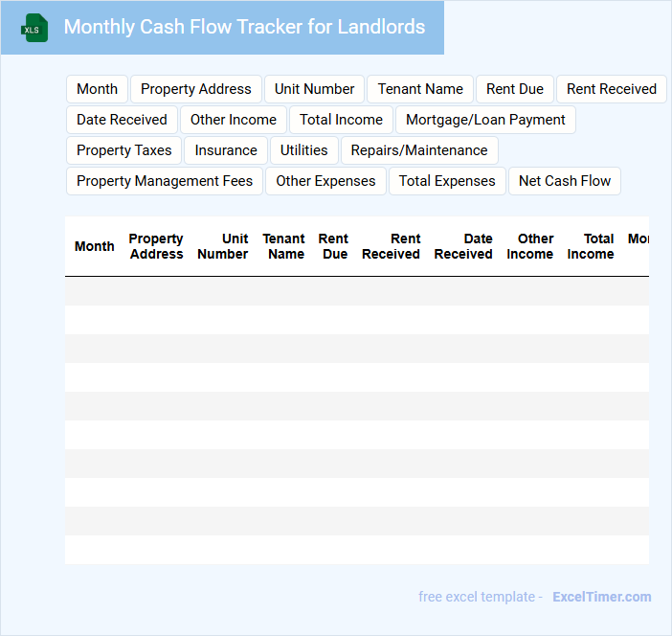Select the Date Received column header
Screen dimensions: 672x636
point(463,246)
